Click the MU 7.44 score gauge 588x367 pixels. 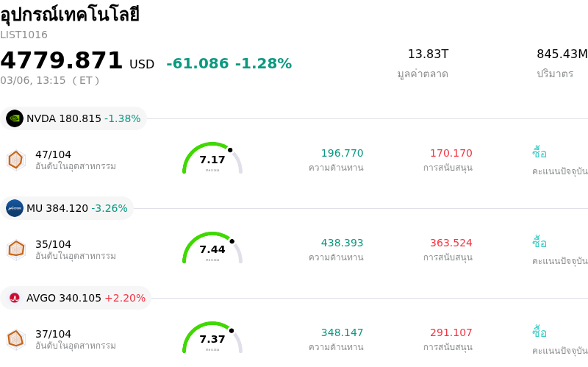click(x=212, y=249)
